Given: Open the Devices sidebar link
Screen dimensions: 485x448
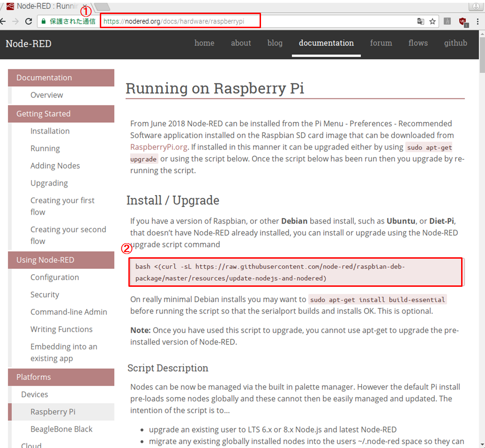Looking at the screenshot, I should [x=35, y=395].
